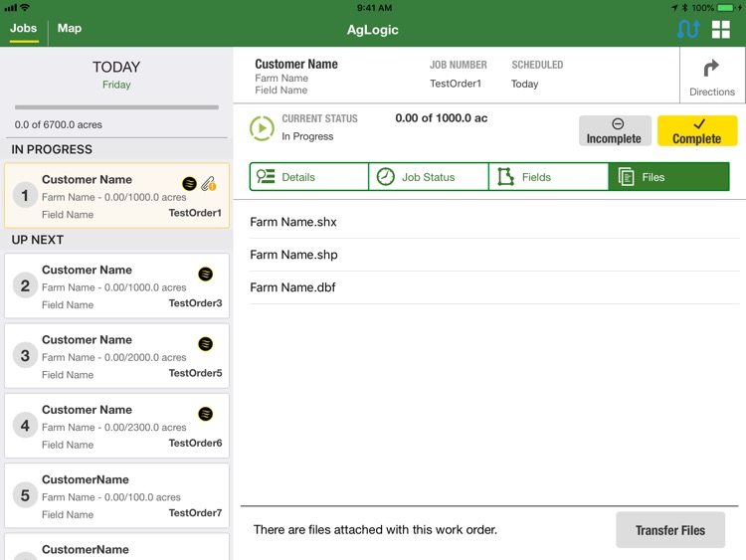The height and width of the screenshot is (560, 746).
Task: Select the Farm Name.dbf file
Action: [x=494, y=287]
